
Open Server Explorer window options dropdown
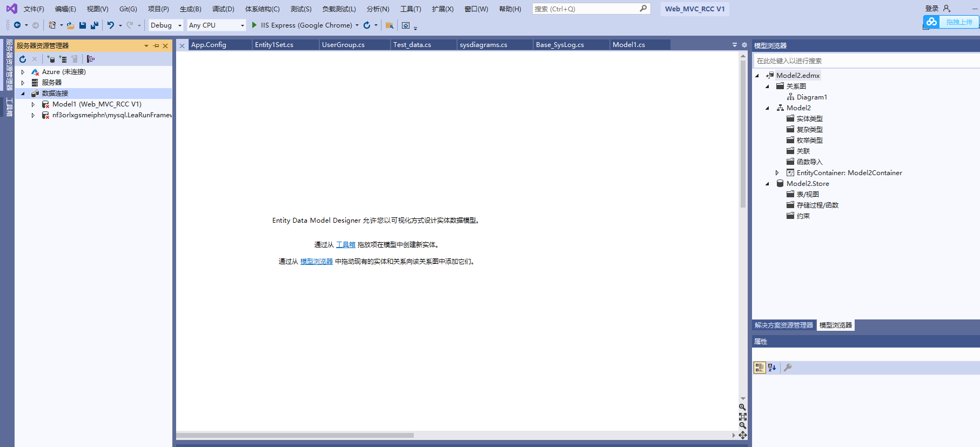coord(146,46)
